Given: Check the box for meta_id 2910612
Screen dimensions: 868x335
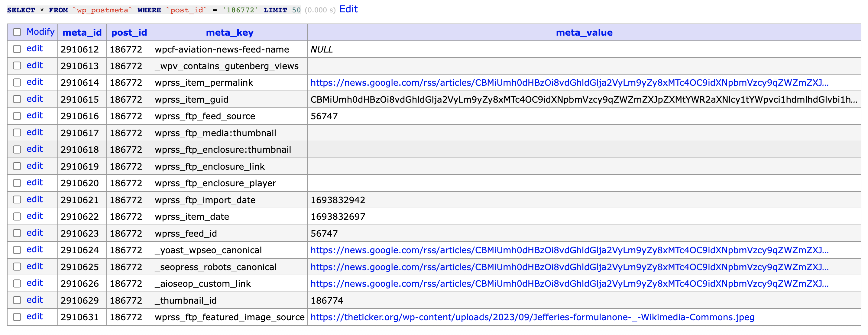Looking at the screenshot, I should (17, 49).
